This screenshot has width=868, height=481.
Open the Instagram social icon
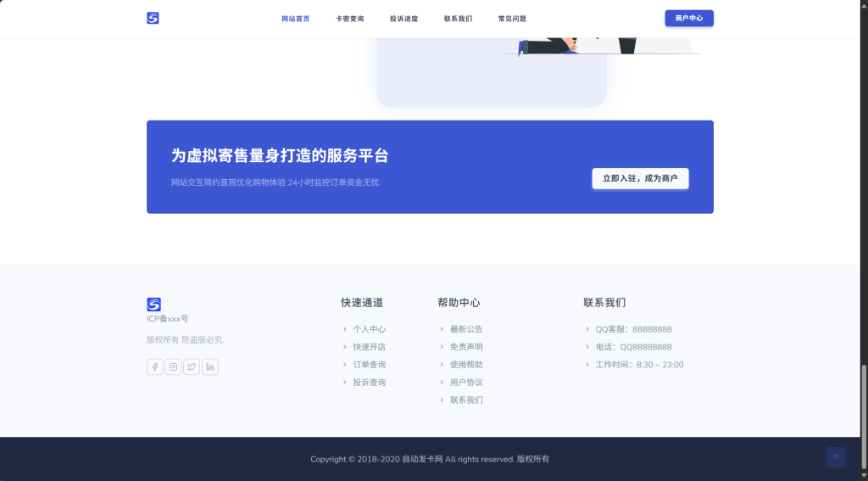coord(173,366)
